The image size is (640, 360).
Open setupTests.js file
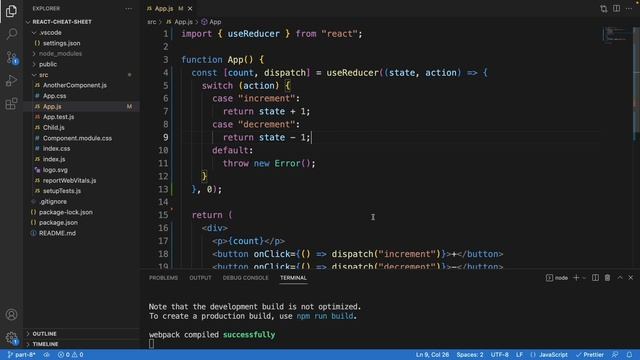click(62, 191)
